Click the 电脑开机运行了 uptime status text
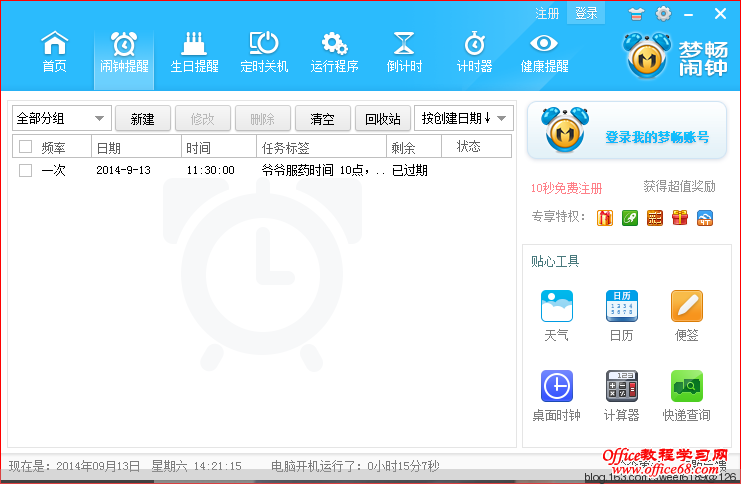The height and width of the screenshot is (484, 741). click(355, 466)
